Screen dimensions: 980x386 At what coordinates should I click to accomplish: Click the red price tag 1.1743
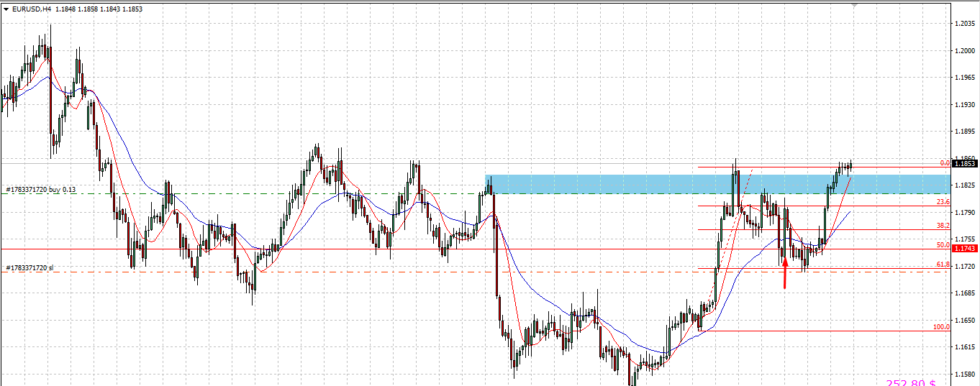click(964, 249)
